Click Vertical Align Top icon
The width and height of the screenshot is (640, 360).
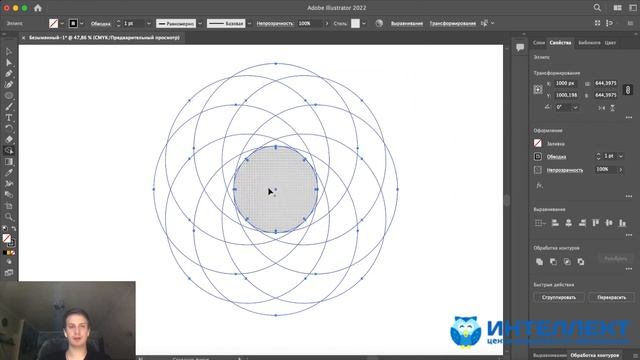(x=596, y=223)
